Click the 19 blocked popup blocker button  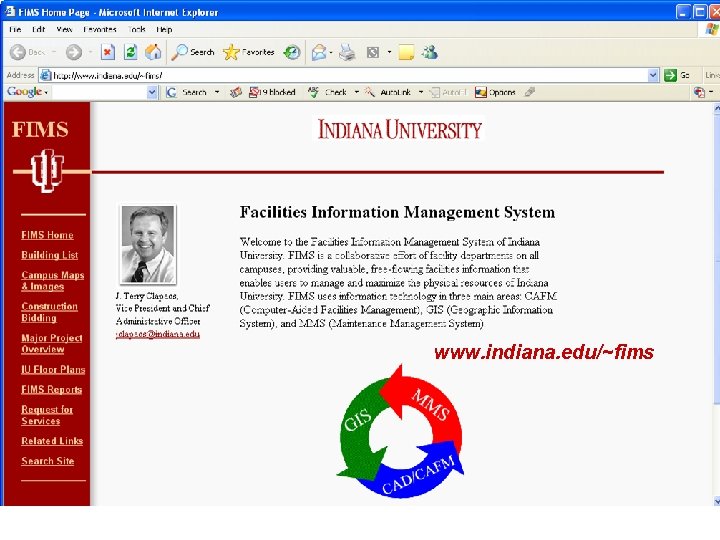[x=272, y=92]
